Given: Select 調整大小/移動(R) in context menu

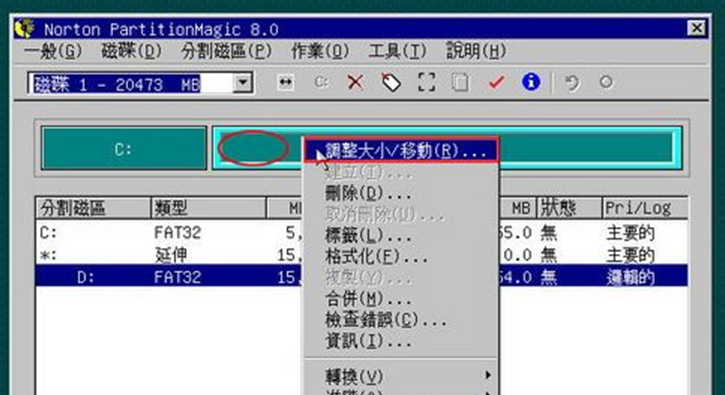Looking at the screenshot, I should point(401,150).
